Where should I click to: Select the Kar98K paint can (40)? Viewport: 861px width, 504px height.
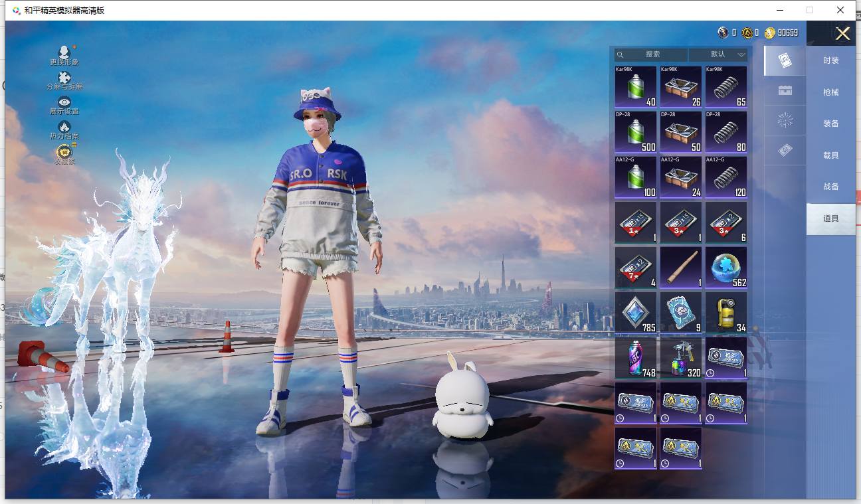pos(636,86)
